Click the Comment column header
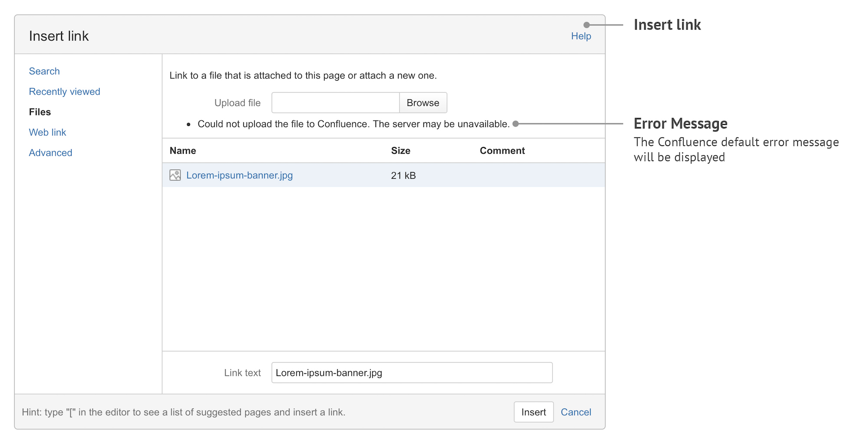Screen dimensions: 868x445 point(502,151)
